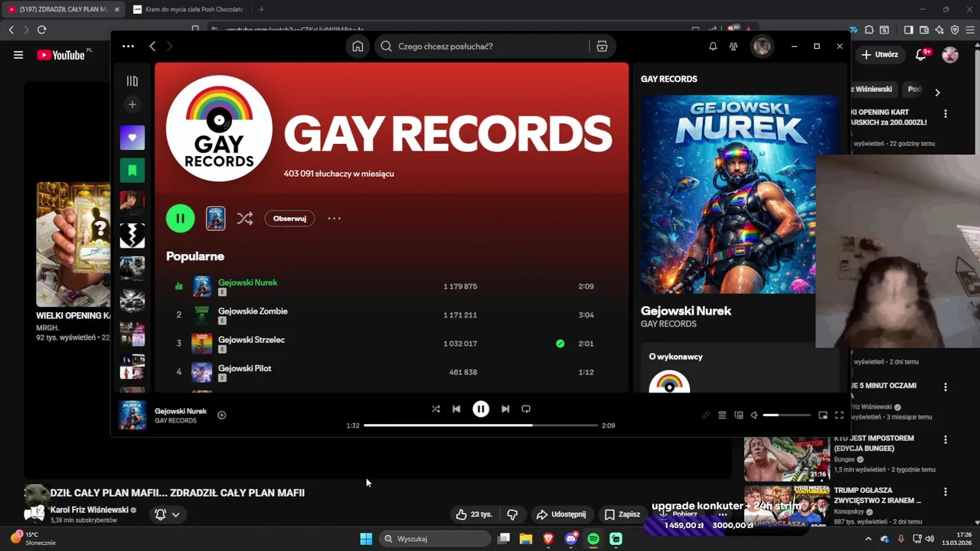Dislike the YouTube video
This screenshot has height=551, width=980.
(513, 514)
